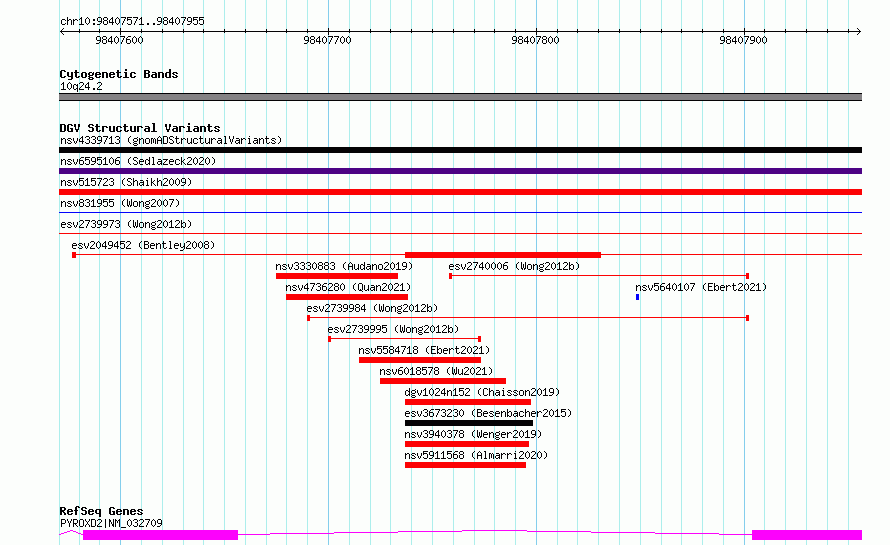
Task: Click the left end marker of esv2740006
Action: click(451, 276)
